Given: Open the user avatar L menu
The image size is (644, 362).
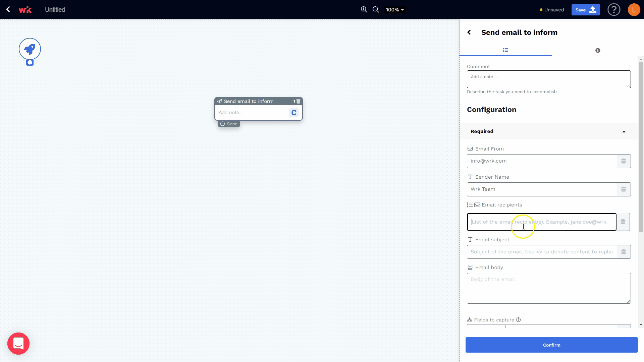Looking at the screenshot, I should 634,10.
